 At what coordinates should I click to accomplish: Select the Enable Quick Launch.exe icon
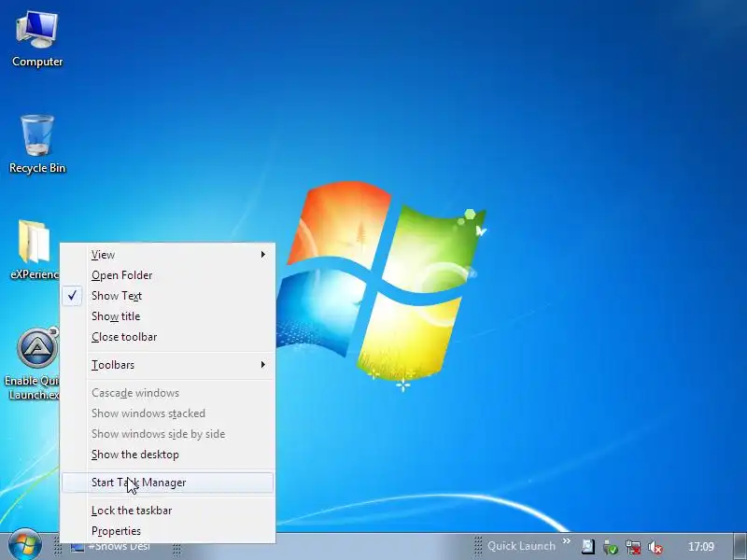coord(33,364)
